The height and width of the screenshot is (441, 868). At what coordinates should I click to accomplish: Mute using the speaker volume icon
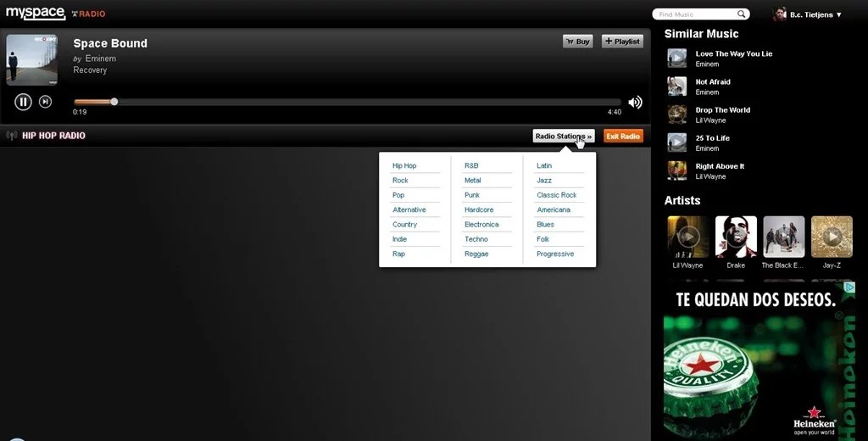coord(635,103)
